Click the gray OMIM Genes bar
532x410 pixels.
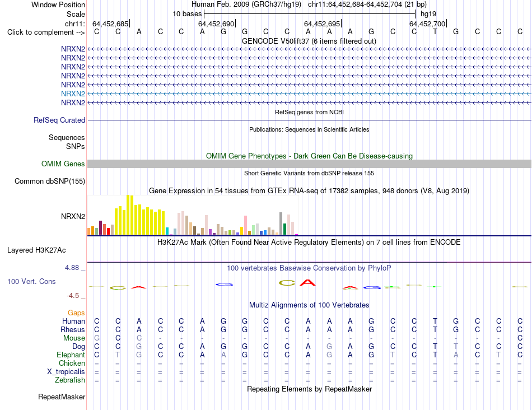click(x=309, y=164)
